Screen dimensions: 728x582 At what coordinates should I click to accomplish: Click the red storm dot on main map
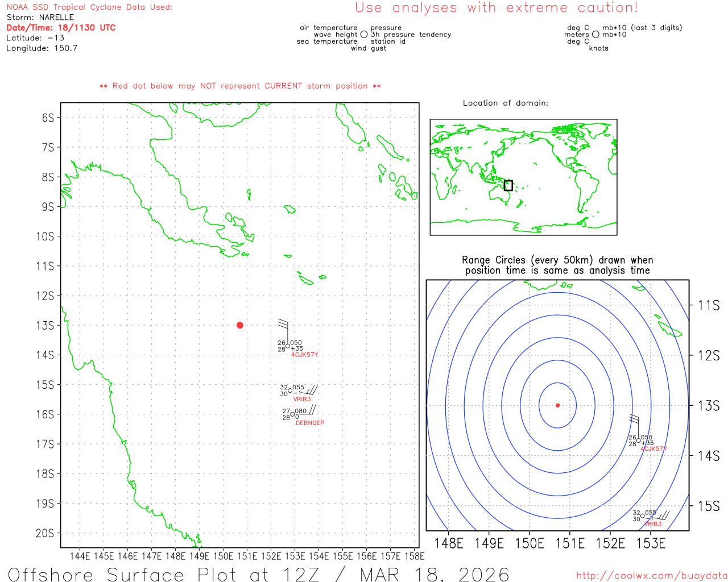(240, 325)
